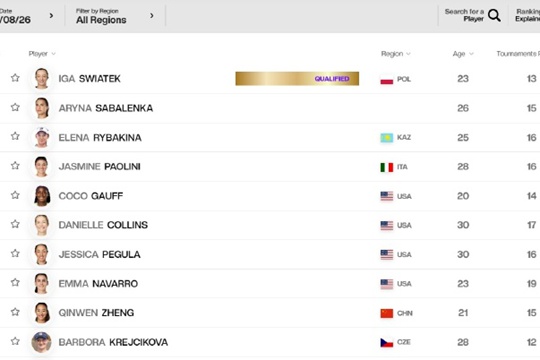
Task: Expand the Filter by Region dropdown
Action: 115,16
